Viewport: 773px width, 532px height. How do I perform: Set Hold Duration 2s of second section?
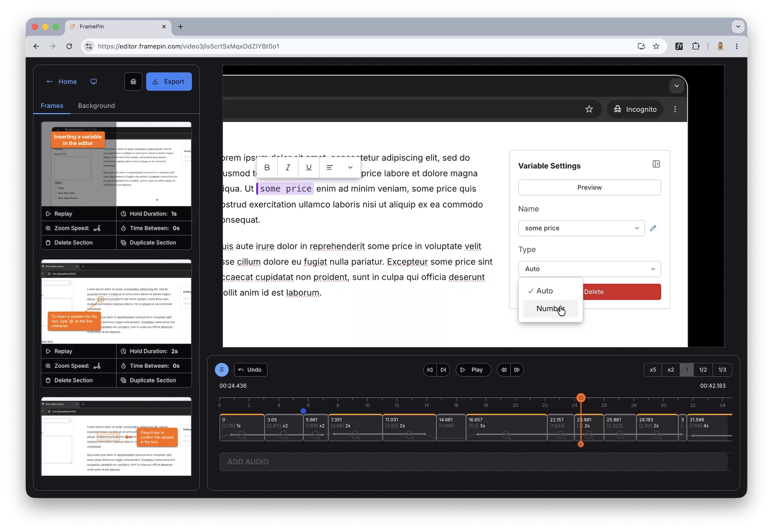tap(154, 351)
